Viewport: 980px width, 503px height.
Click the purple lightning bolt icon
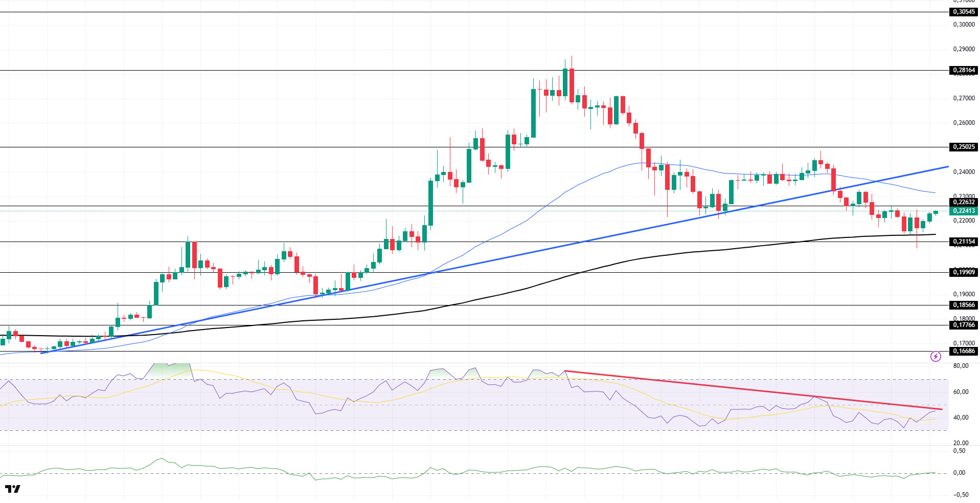pos(935,356)
